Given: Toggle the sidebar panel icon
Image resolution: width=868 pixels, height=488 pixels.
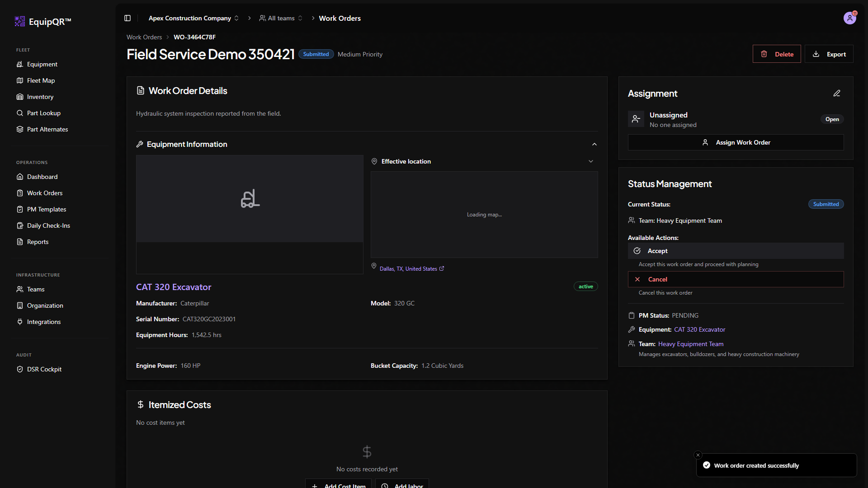Looking at the screenshot, I should point(127,18).
